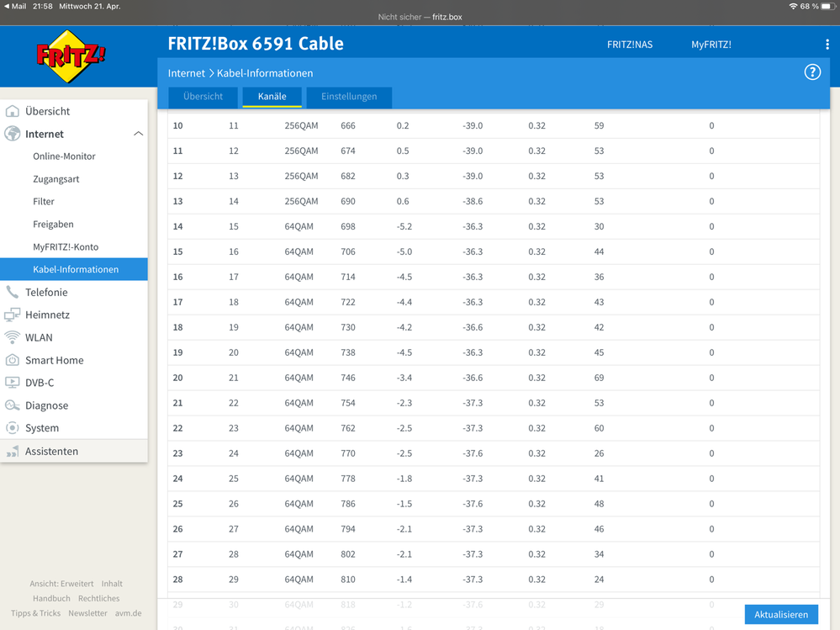
Task: Click the Heimnetz network icon
Action: coord(13,315)
